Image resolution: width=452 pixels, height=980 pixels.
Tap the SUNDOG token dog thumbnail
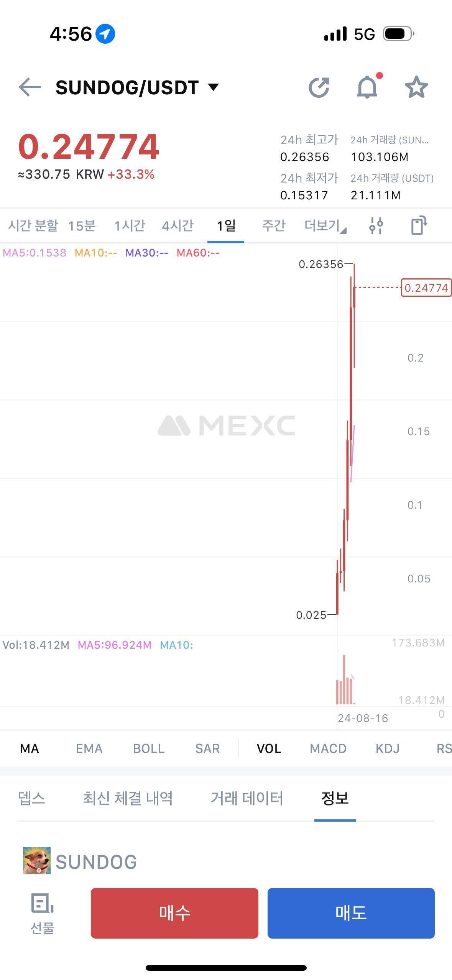pos(37,860)
